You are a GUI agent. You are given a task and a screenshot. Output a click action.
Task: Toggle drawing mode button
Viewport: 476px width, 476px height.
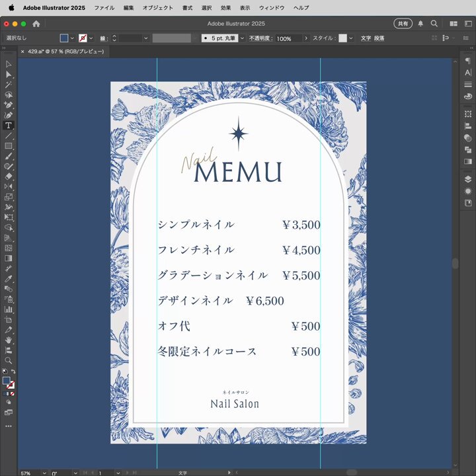point(8,402)
